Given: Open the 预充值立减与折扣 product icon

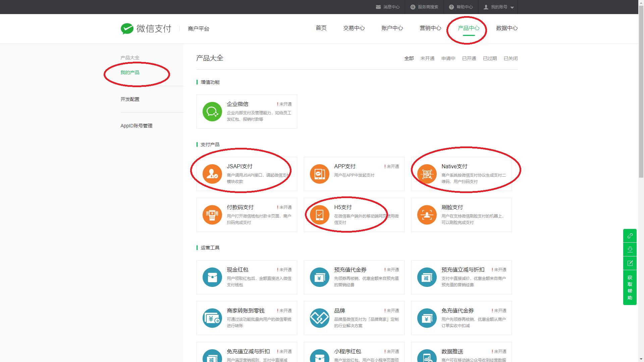Looking at the screenshot, I should (x=427, y=277).
